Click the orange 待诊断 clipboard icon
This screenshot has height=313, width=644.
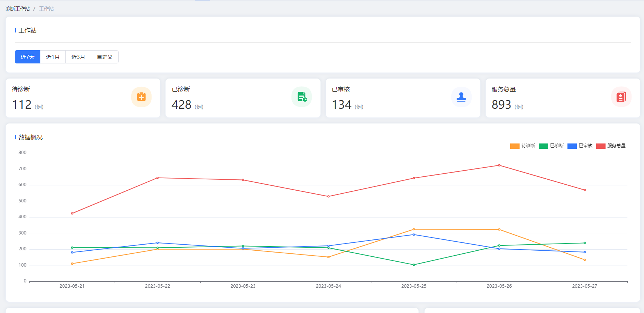tap(141, 97)
